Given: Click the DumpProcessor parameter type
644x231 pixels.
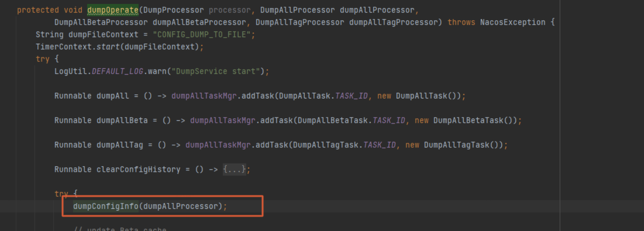Looking at the screenshot, I should [173, 10].
